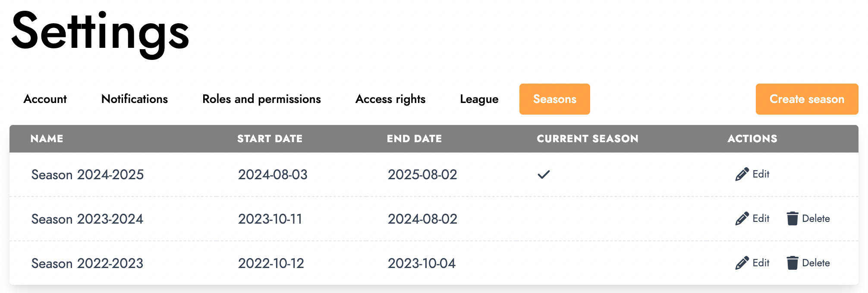This screenshot has width=868, height=293.
Task: Click the Create season button
Action: pyautogui.click(x=807, y=99)
